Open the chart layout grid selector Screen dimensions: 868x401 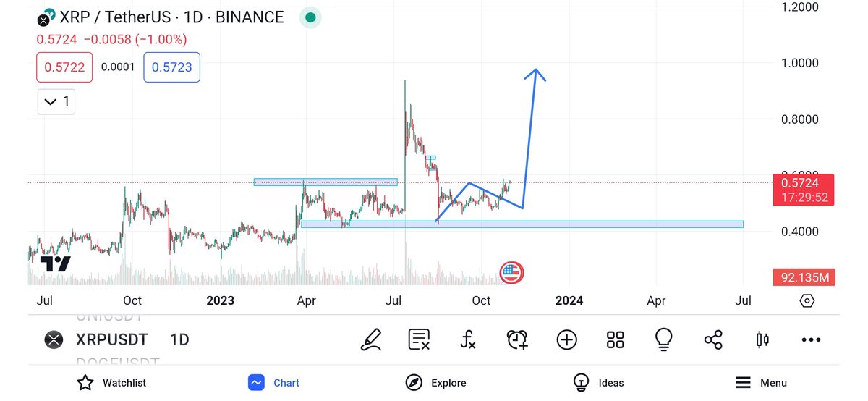[x=615, y=339]
